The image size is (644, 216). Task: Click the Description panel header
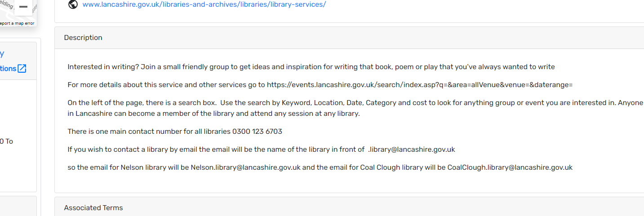(83, 38)
